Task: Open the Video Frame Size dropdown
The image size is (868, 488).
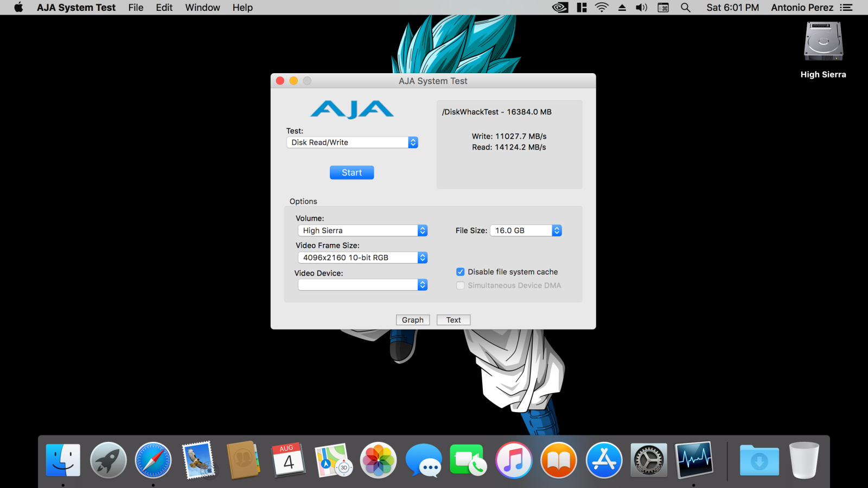Action: (x=362, y=258)
